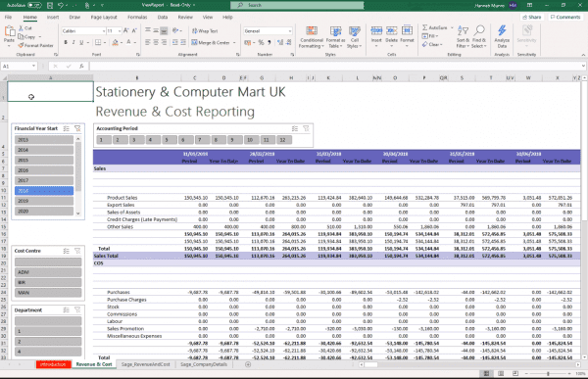588x379 pixels.
Task: Click the Cut scissors icon
Action: (x=21, y=28)
